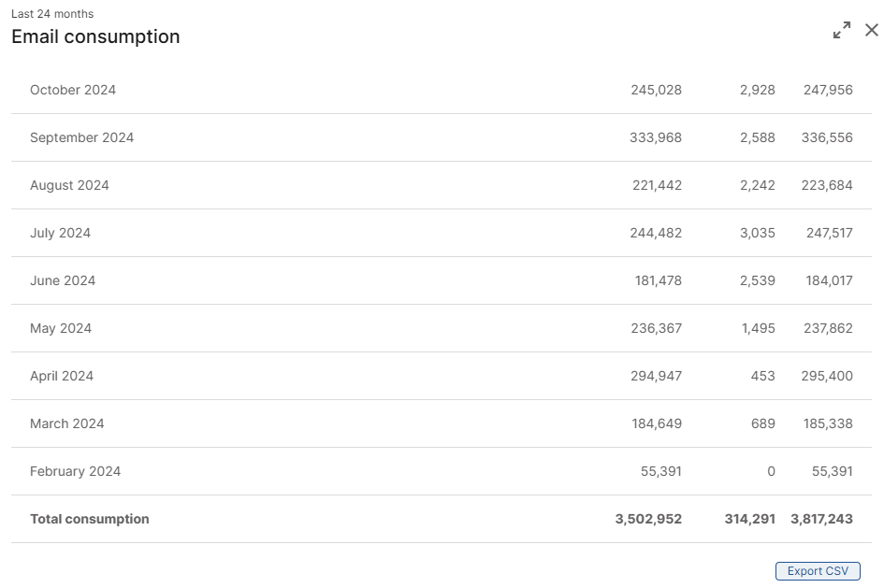Click the 3,817,243 grand total value
Viewport: 884px width, 588px height.
pyautogui.click(x=821, y=519)
